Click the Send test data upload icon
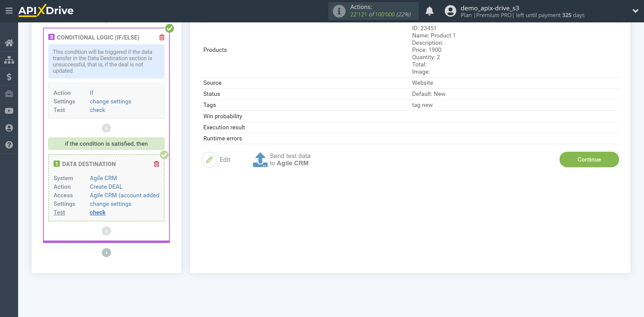Screen dimensions: 644x317 pos(260,160)
